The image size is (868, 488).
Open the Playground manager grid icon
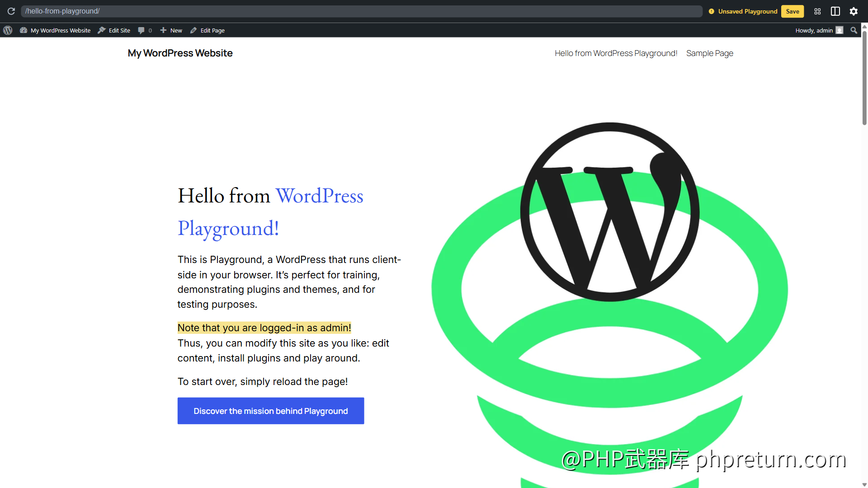(x=817, y=11)
